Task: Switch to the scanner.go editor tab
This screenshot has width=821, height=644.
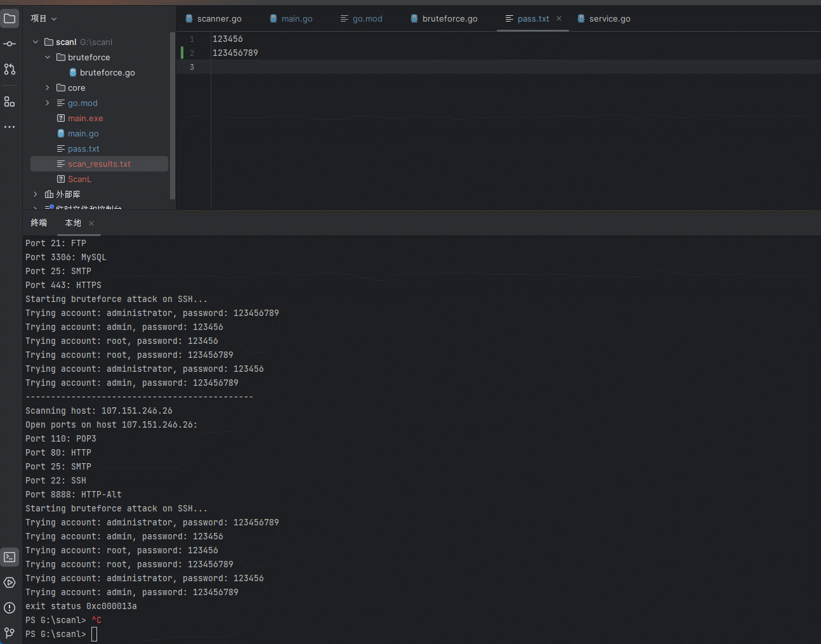Action: click(x=219, y=18)
